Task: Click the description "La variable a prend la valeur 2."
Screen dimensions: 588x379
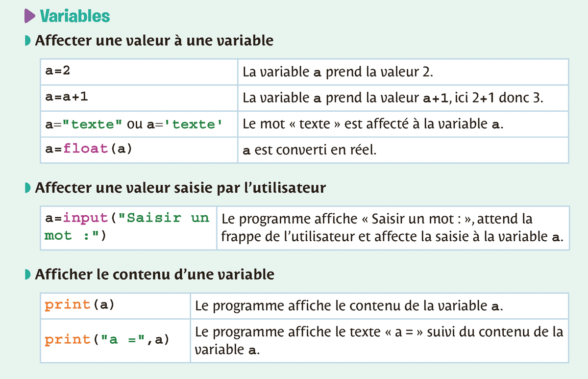Action: coord(338,72)
